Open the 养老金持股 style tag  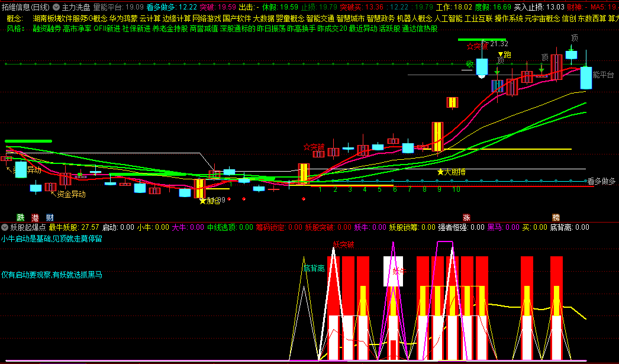170,29
